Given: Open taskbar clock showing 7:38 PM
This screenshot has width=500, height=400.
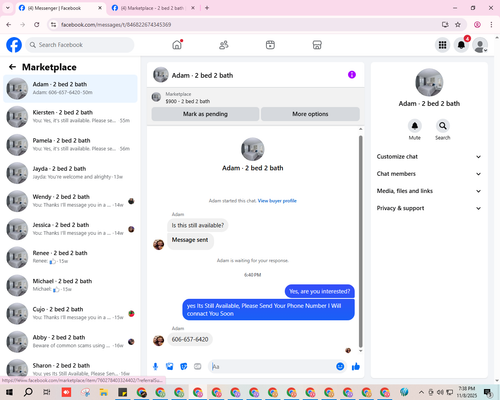Looking at the screenshot, I should [x=466, y=392].
